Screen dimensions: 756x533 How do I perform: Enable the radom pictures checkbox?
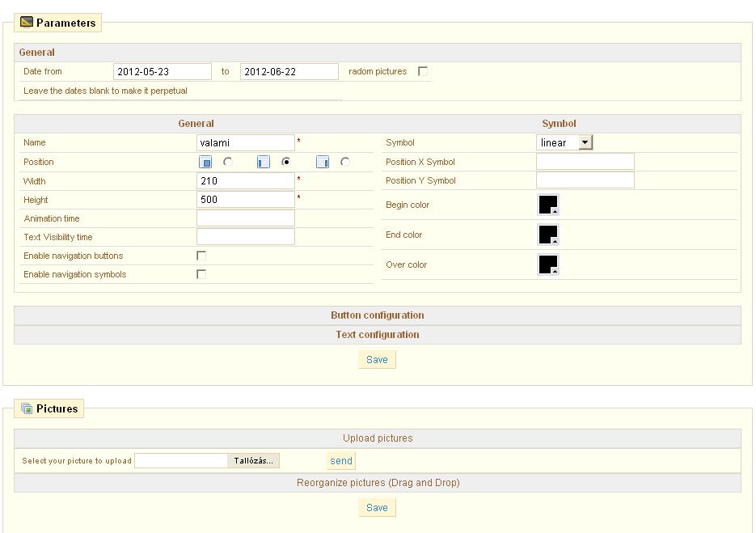coord(423,71)
